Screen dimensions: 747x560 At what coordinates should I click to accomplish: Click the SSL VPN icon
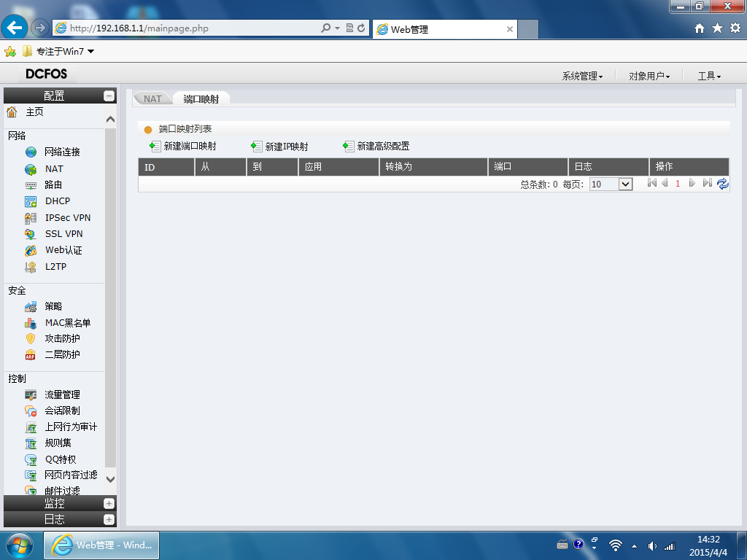31,234
